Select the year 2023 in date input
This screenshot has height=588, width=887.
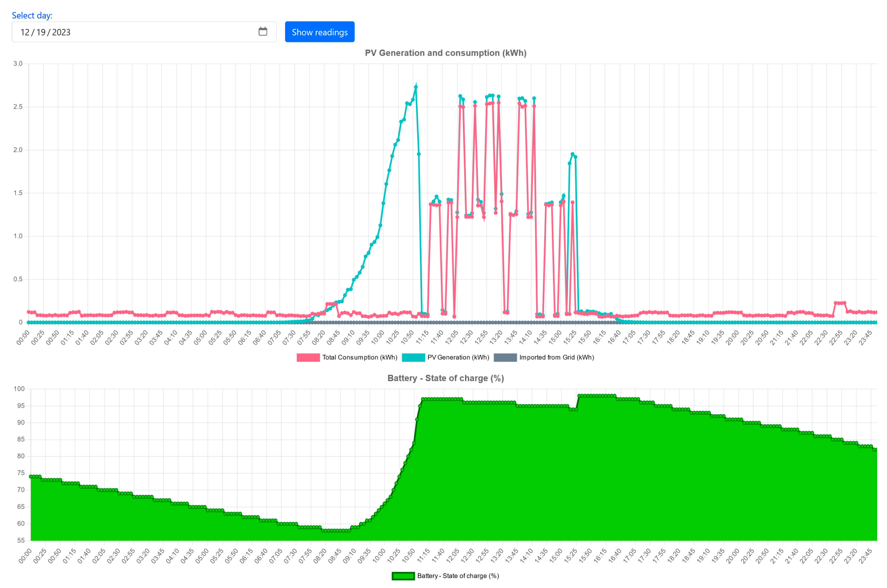pos(61,32)
